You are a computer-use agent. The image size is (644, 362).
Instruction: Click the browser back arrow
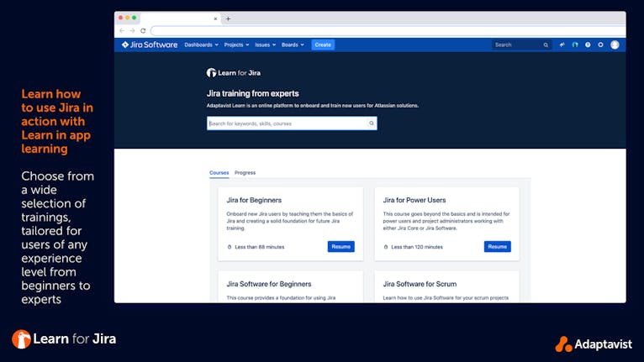pyautogui.click(x=122, y=31)
